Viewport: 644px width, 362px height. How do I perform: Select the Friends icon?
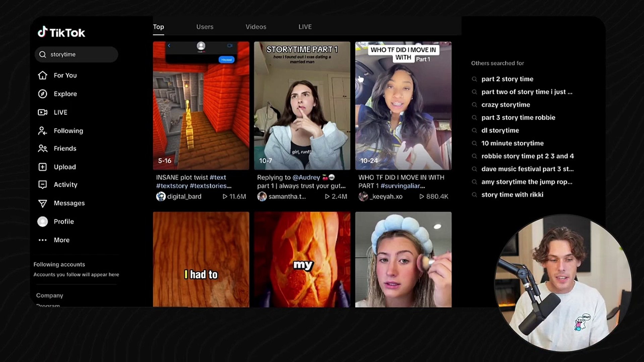click(43, 148)
